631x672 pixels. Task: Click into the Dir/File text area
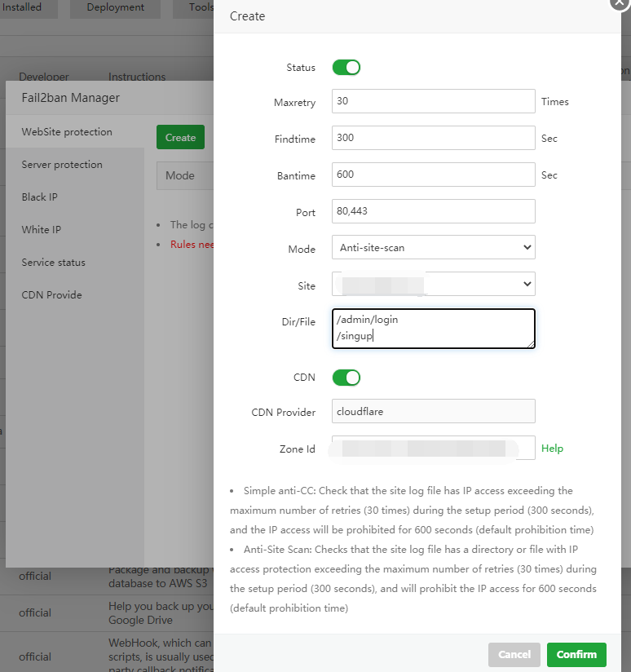(433, 328)
